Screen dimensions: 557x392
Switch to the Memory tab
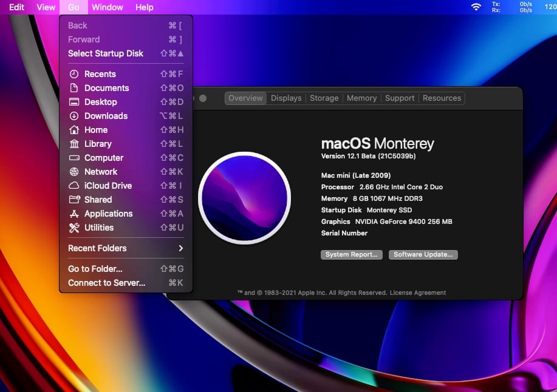(x=361, y=98)
